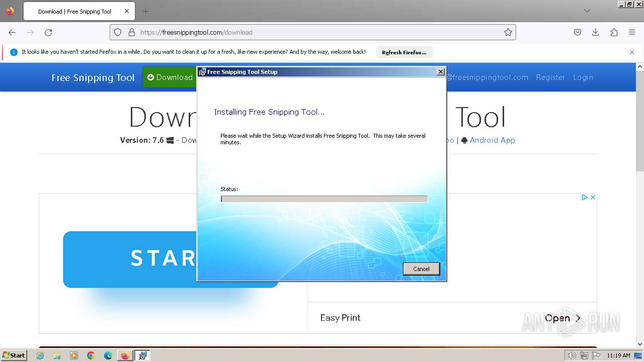Viewport: 644px width, 362px height.
Task: Close the Free Snipping Tool Setup dialog
Action: point(440,72)
